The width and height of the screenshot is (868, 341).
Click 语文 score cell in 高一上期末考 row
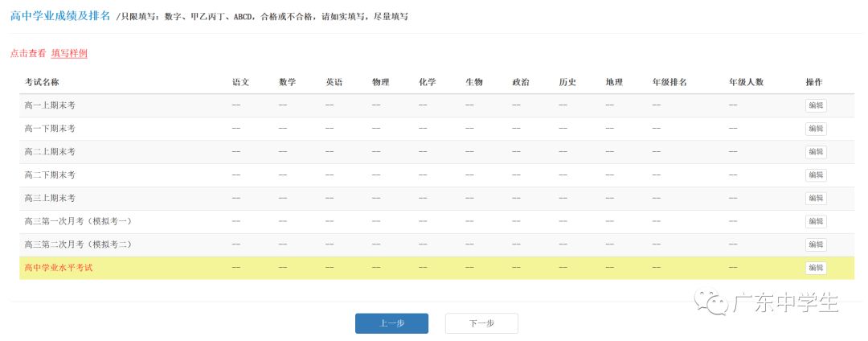(235, 105)
